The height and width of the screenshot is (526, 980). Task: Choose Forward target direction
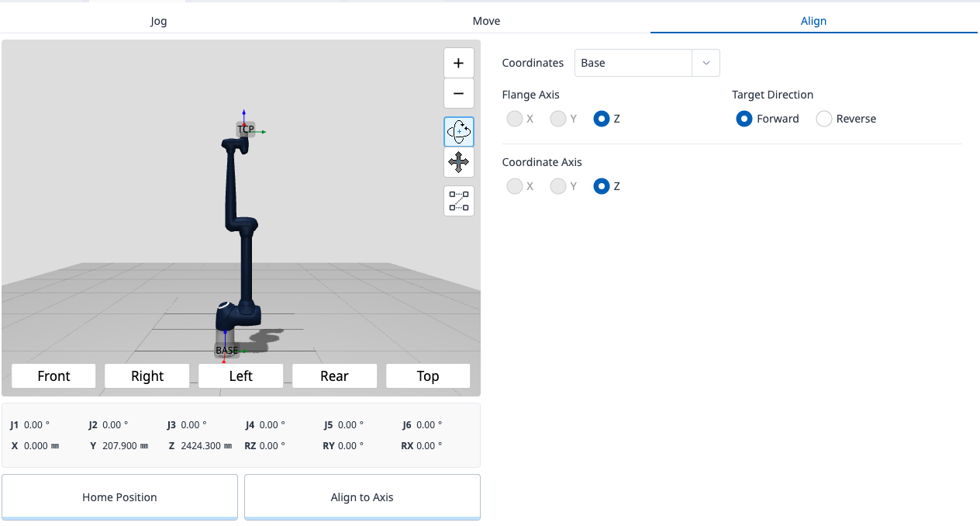(744, 119)
